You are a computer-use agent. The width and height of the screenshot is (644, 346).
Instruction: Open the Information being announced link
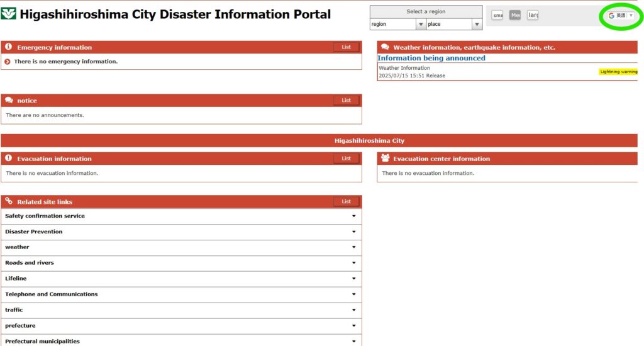tap(431, 59)
